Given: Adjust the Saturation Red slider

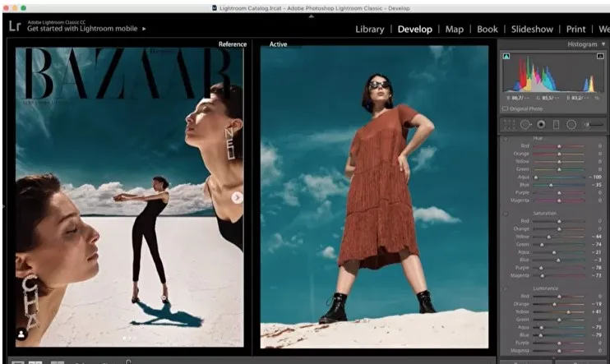Looking at the screenshot, I should 559,221.
